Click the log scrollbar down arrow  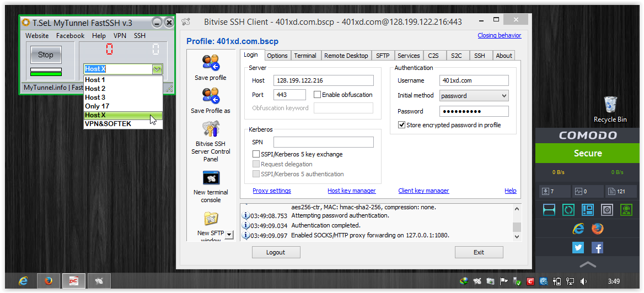coord(517,237)
